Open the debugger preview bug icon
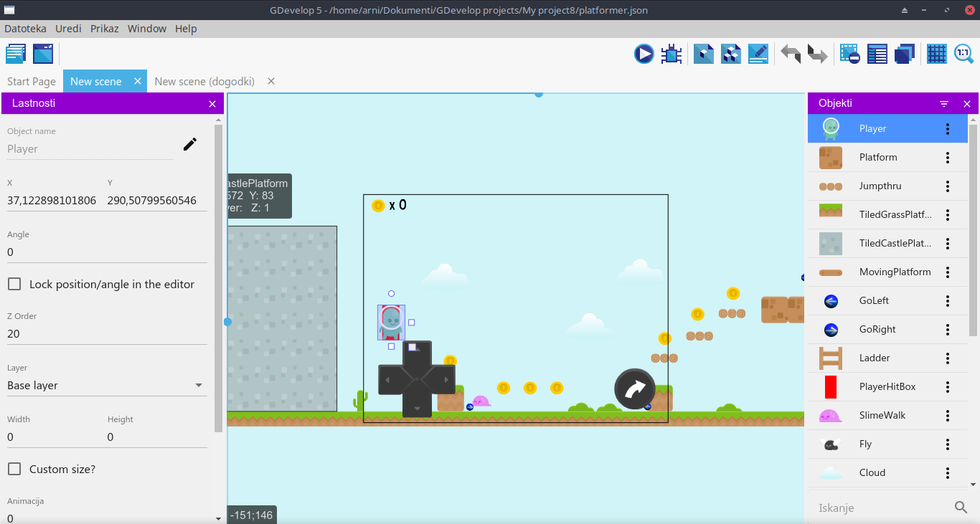The height and width of the screenshot is (524, 980). pyautogui.click(x=672, y=54)
